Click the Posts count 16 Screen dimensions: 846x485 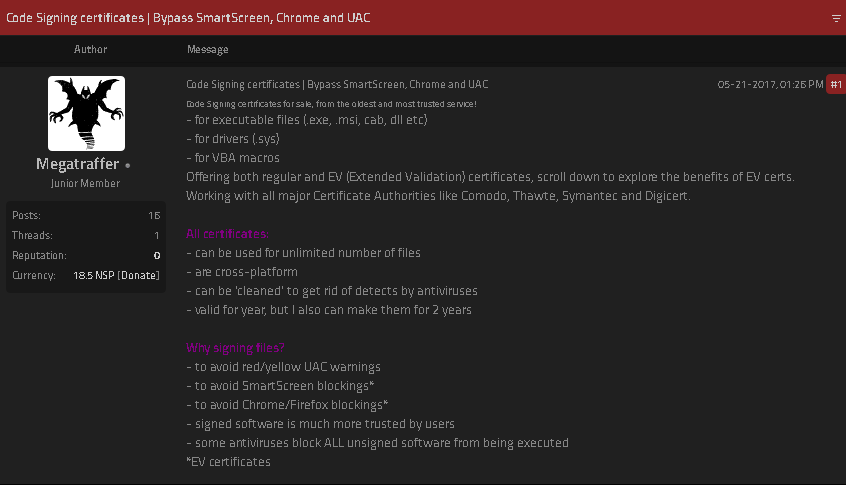coord(154,215)
